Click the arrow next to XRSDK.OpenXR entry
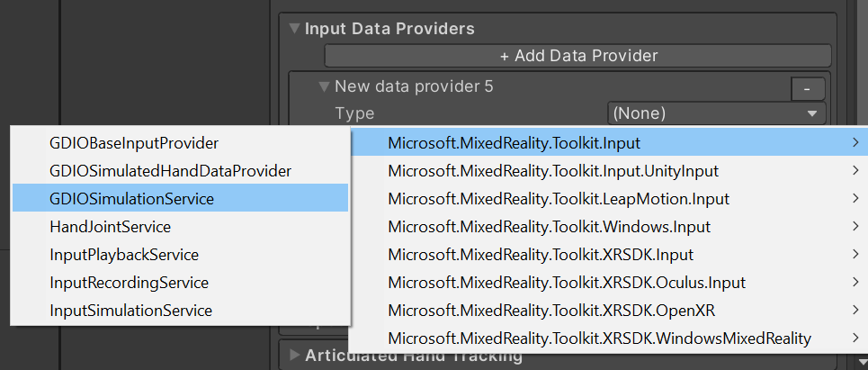 (856, 311)
